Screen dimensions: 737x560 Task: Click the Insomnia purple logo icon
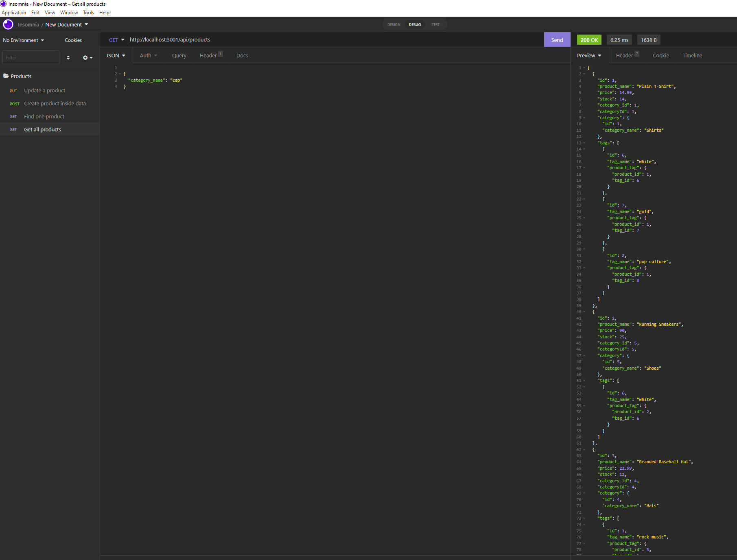click(x=8, y=24)
